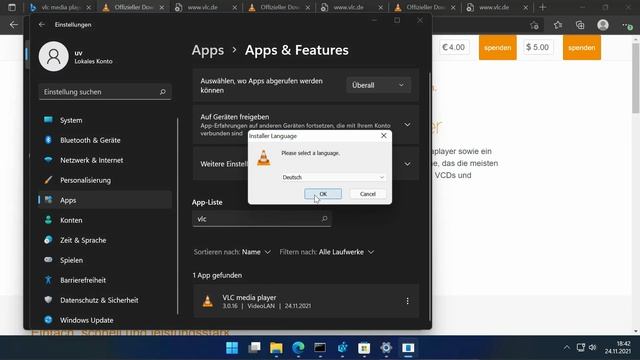Open Microsoft Store from taskbar

coord(364,348)
